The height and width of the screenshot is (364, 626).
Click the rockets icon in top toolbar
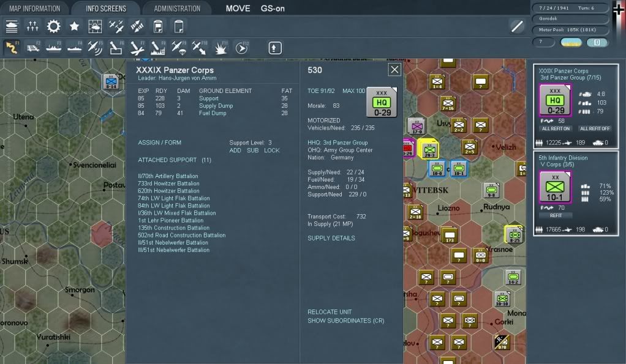tap(137, 26)
